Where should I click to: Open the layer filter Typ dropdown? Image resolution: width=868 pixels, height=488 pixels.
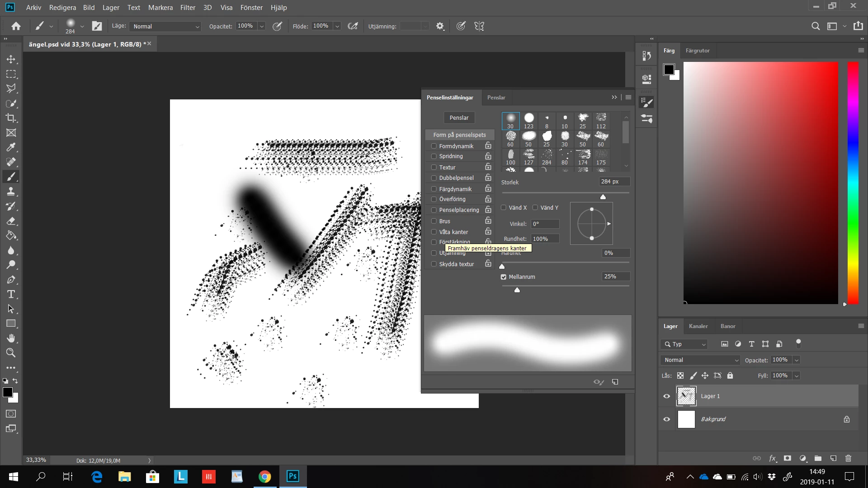point(684,344)
